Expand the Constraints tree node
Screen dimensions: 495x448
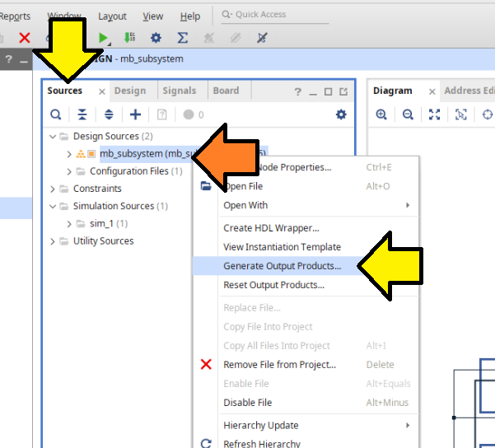(54, 189)
